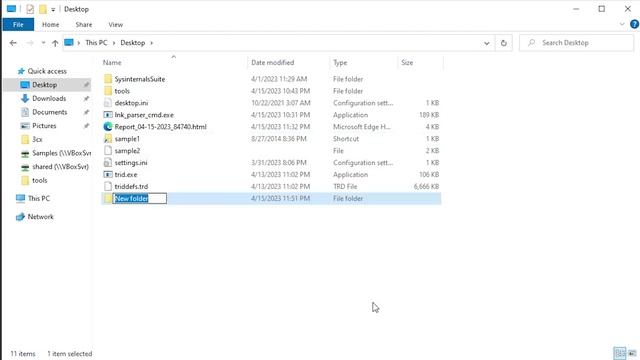The height and width of the screenshot is (360, 640).
Task: Click Desktop in the address bar
Action: click(x=133, y=43)
